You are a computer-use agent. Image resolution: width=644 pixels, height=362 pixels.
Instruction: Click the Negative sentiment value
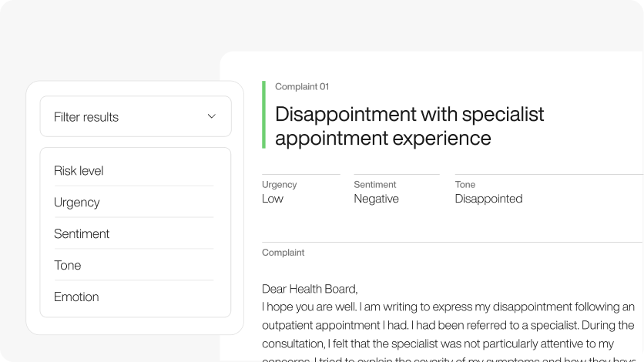[376, 199]
